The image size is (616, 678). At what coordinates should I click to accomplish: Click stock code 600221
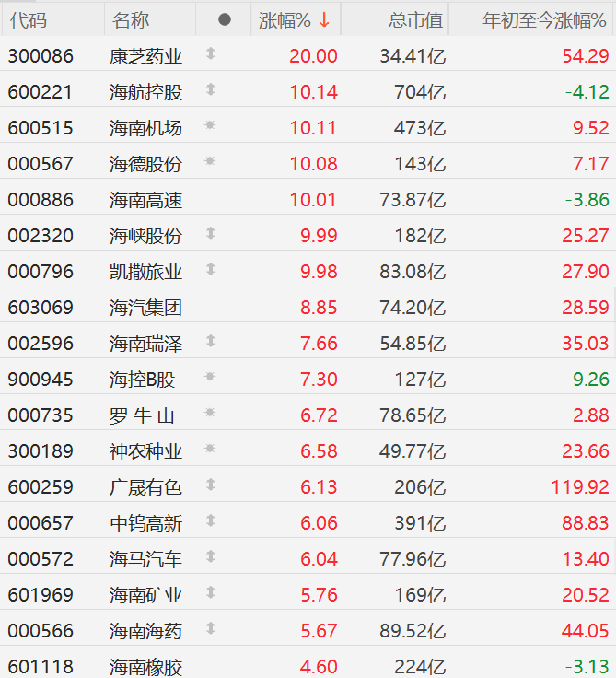(41, 92)
